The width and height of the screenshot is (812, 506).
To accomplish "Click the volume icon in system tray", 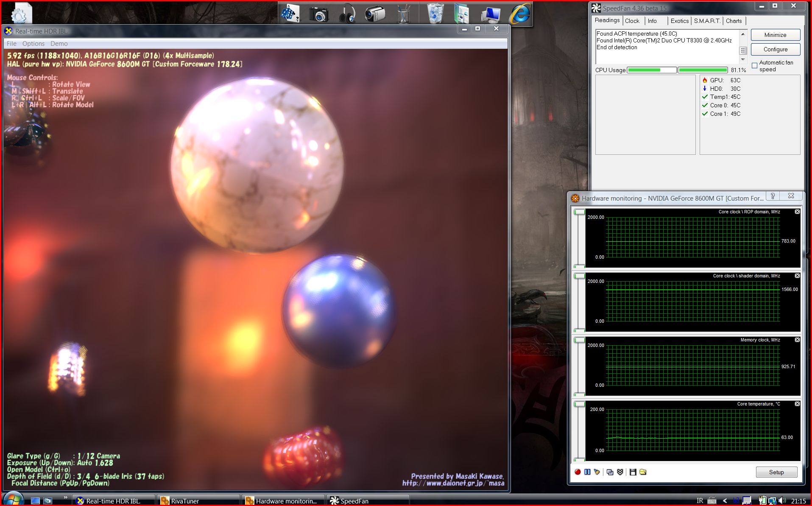I will (782, 500).
